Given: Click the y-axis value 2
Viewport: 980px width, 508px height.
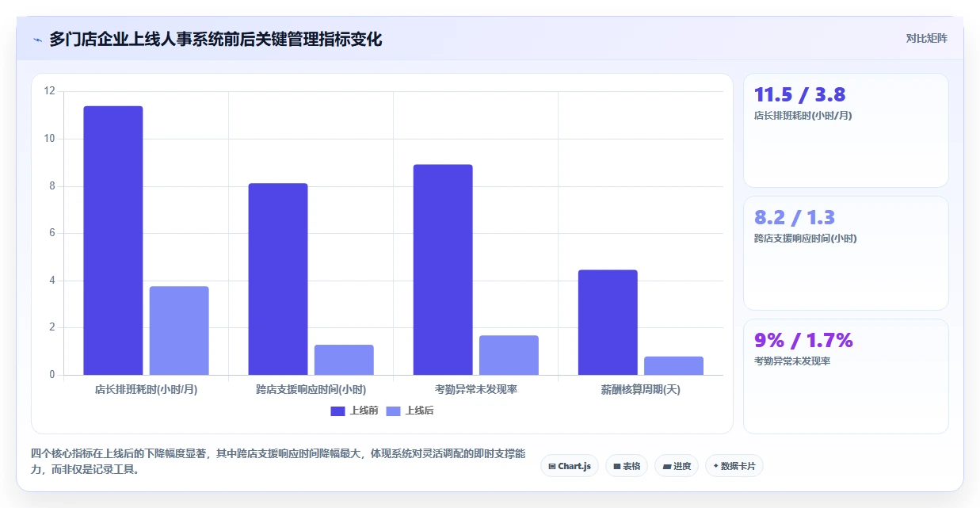Looking at the screenshot, I should (52, 327).
